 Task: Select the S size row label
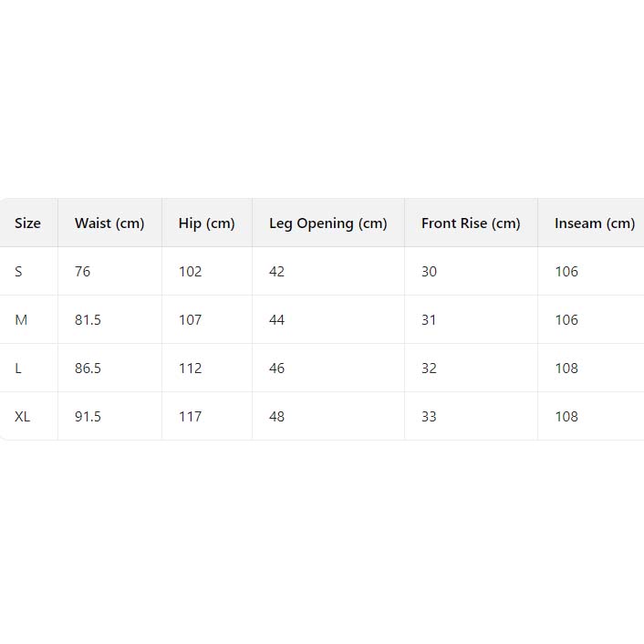19,272
